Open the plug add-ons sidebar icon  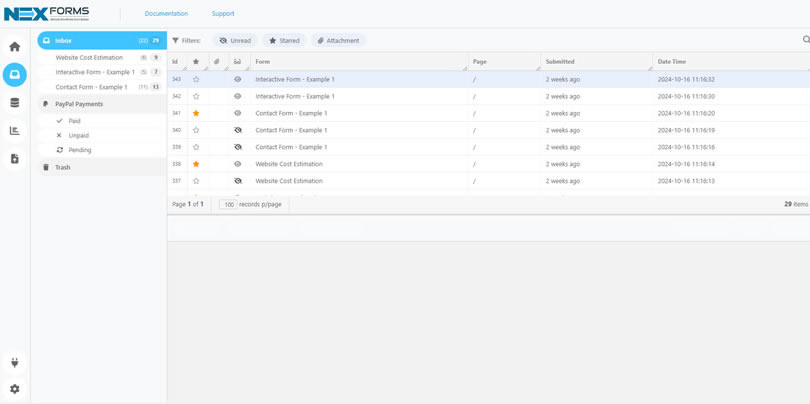click(x=14, y=363)
